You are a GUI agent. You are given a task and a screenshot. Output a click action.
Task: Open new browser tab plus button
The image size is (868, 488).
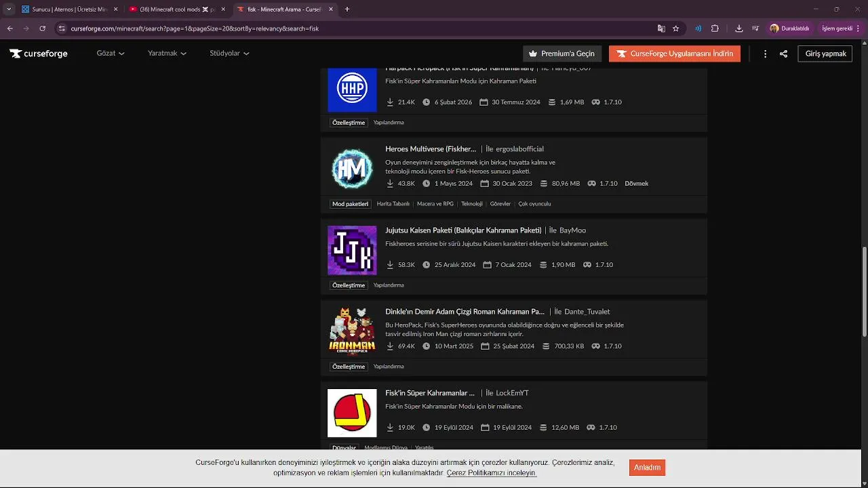coord(347,9)
